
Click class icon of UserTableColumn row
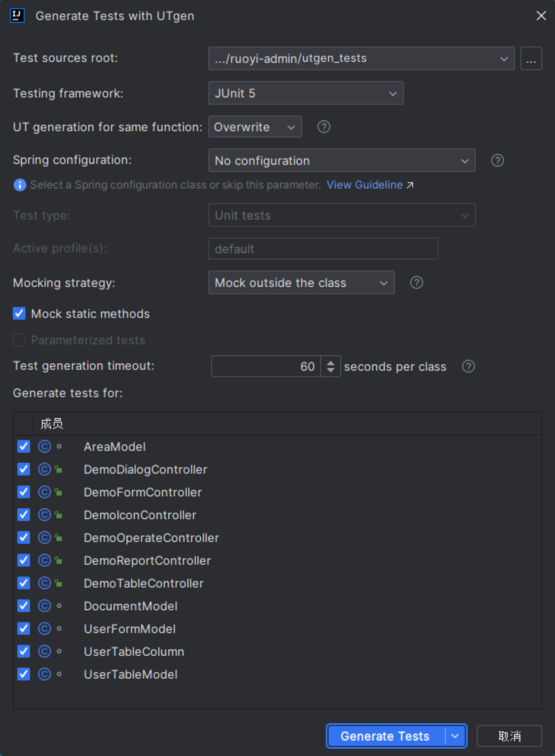click(44, 652)
